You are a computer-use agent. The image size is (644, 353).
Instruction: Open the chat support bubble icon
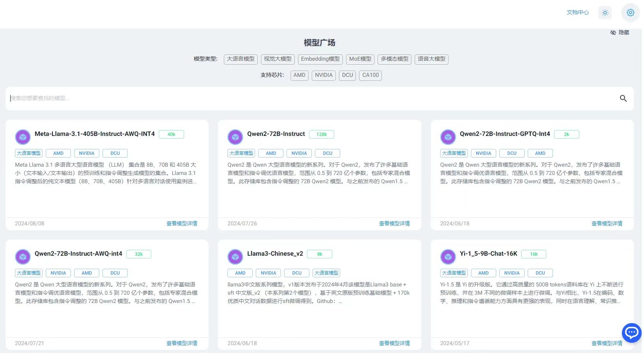point(631,333)
